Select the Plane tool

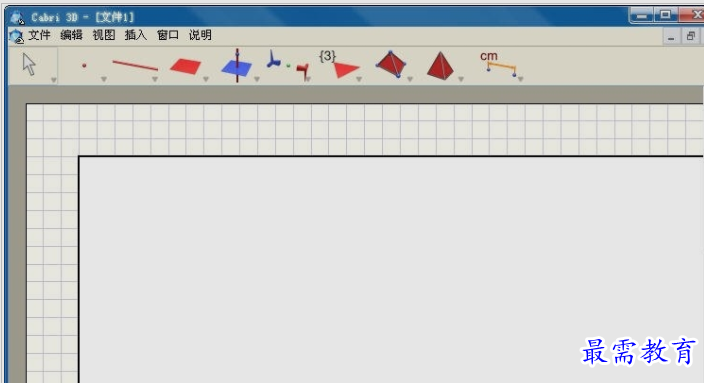coord(185,66)
